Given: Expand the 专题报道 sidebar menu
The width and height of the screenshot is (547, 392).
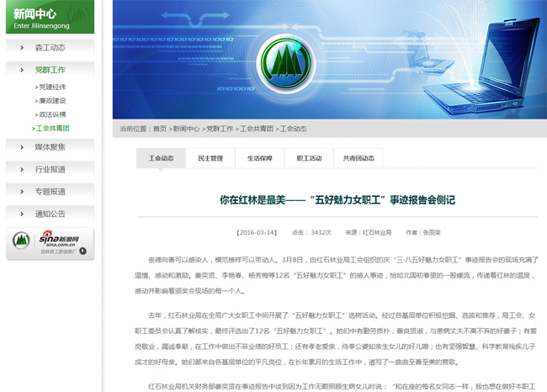Looking at the screenshot, I should point(50,192).
